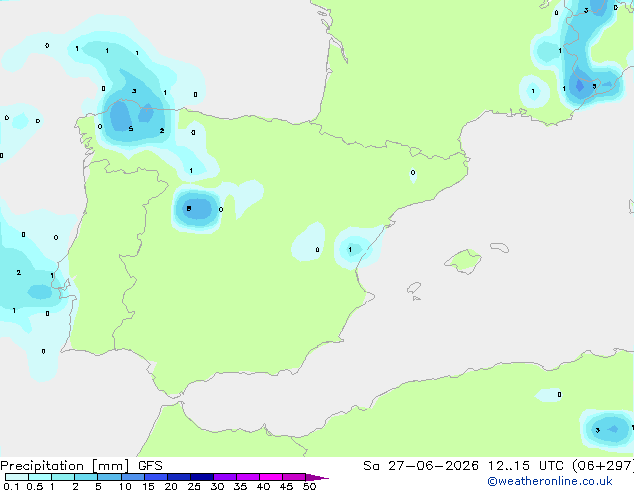Image resolution: width=634 pixels, height=490 pixels.
Task: Click the 'Sa 27-06-2026' date text
Action: click(421, 466)
